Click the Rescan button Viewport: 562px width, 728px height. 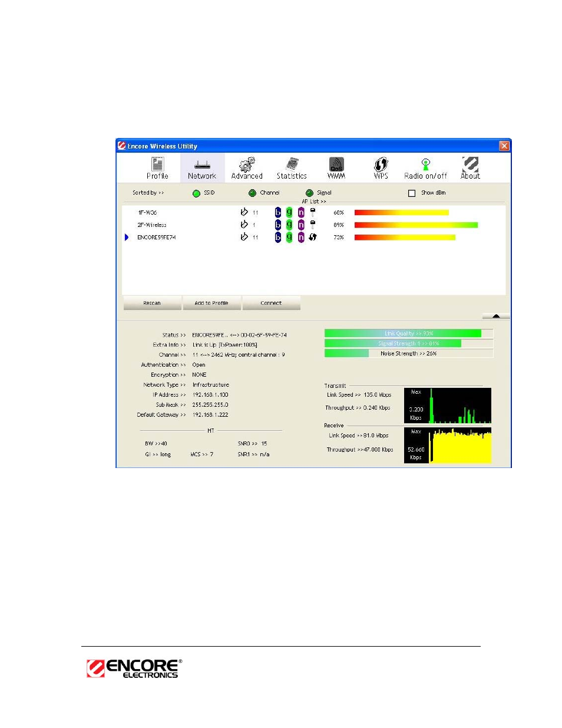pos(152,303)
